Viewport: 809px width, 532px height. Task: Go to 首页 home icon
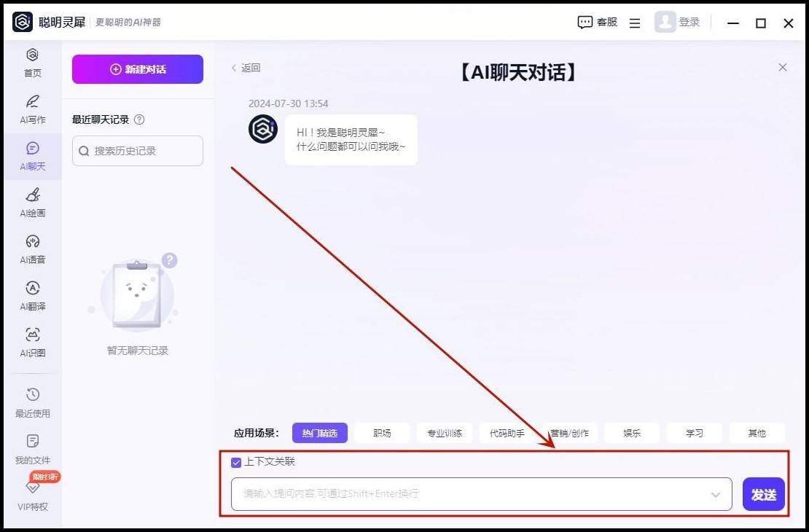32,55
